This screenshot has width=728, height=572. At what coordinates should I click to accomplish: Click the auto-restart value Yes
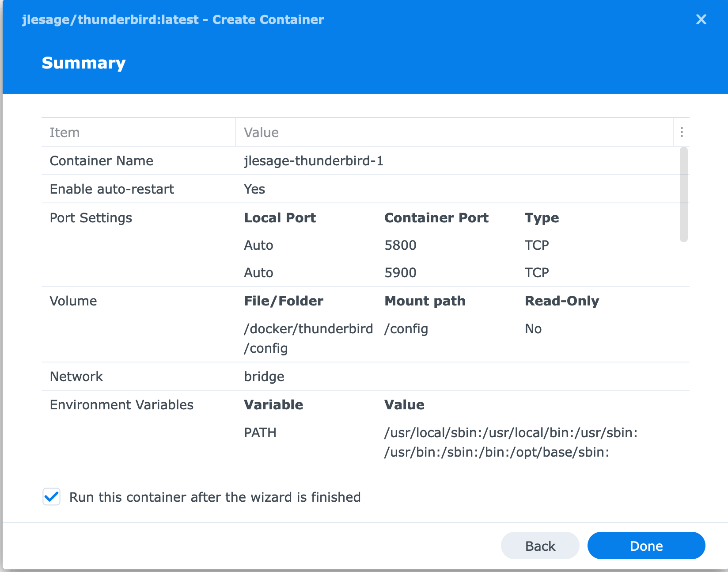pyautogui.click(x=254, y=189)
